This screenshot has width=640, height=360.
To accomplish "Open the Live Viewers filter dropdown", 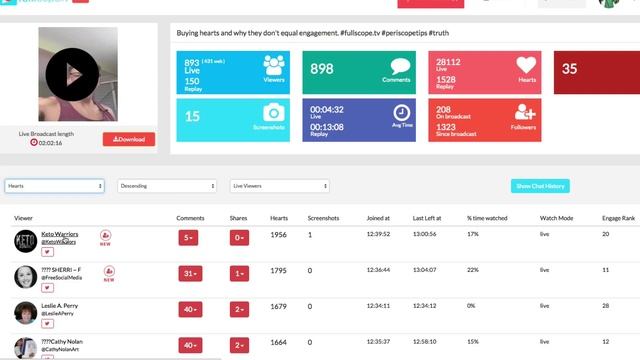I will [x=280, y=186].
